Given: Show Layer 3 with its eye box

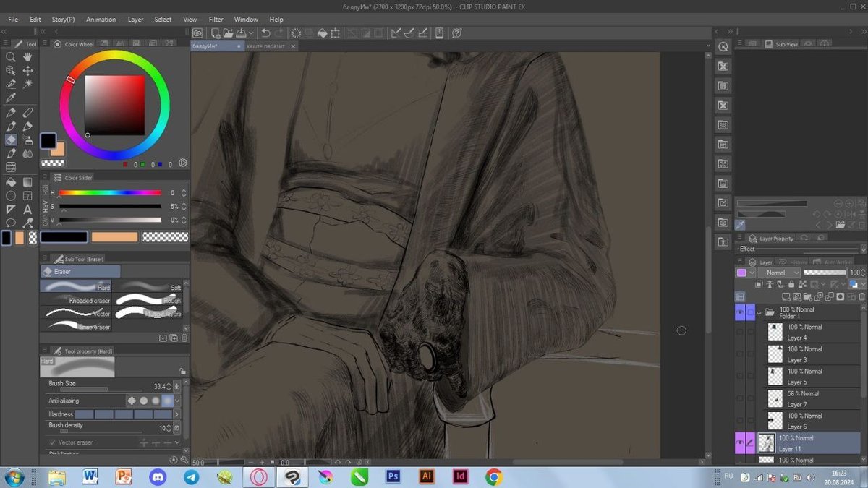Looking at the screenshot, I should 739,354.
